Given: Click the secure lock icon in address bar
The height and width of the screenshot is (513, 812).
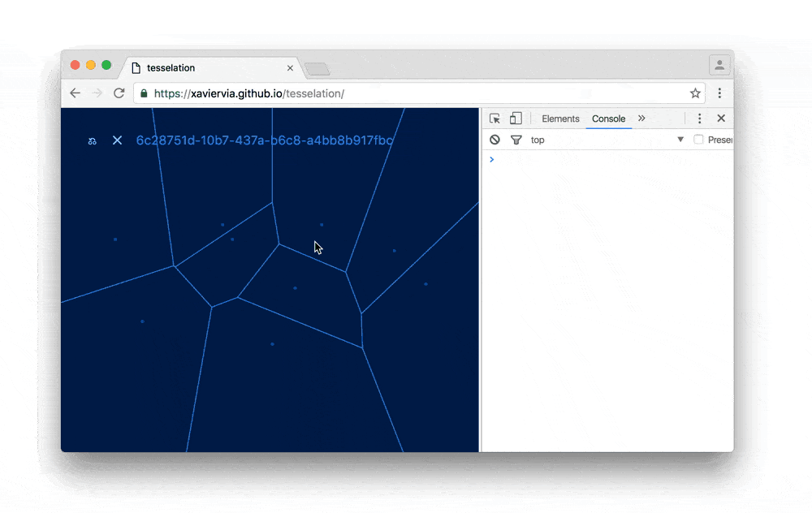Looking at the screenshot, I should (144, 93).
